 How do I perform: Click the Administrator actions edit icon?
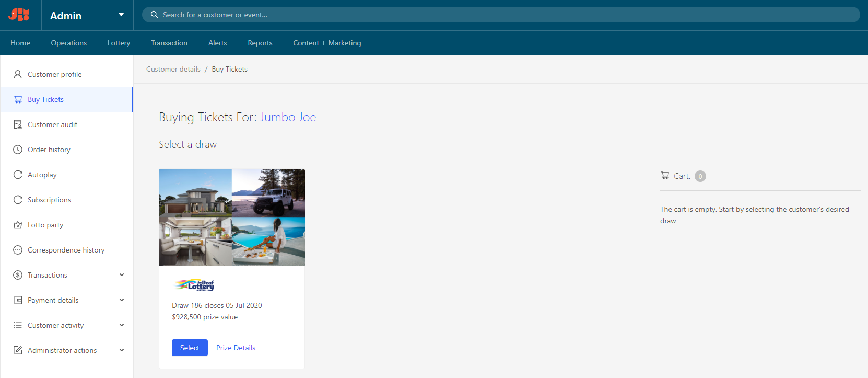pos(18,350)
